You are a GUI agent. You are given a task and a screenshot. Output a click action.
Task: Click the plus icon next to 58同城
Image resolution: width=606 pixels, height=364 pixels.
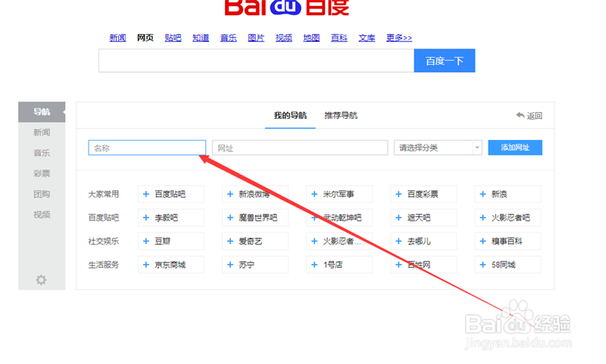[x=483, y=265]
